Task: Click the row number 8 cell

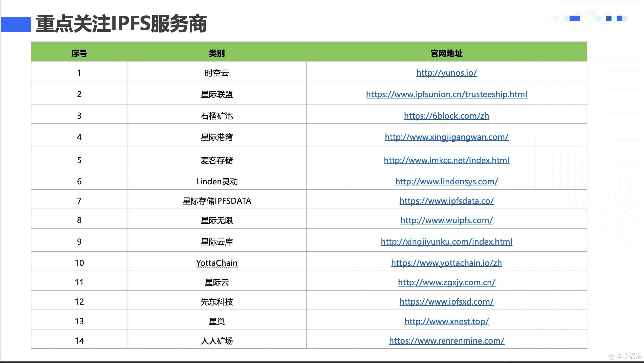Action: point(79,218)
